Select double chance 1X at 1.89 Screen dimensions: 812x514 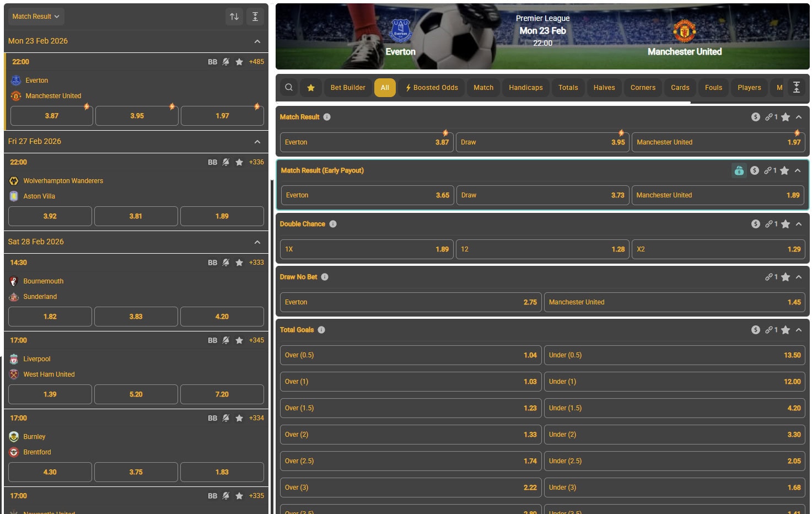click(x=367, y=249)
